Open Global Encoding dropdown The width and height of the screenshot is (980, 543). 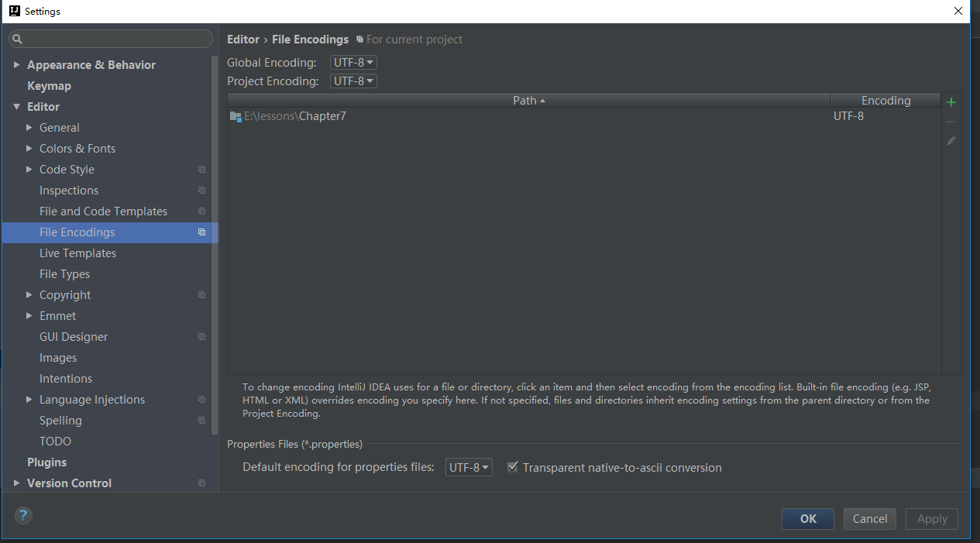[353, 63]
